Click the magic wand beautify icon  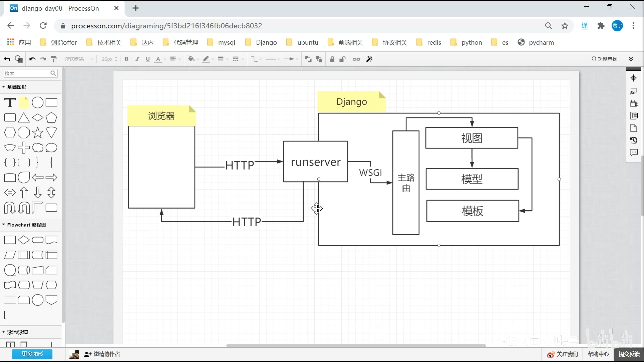pyautogui.click(x=370, y=59)
